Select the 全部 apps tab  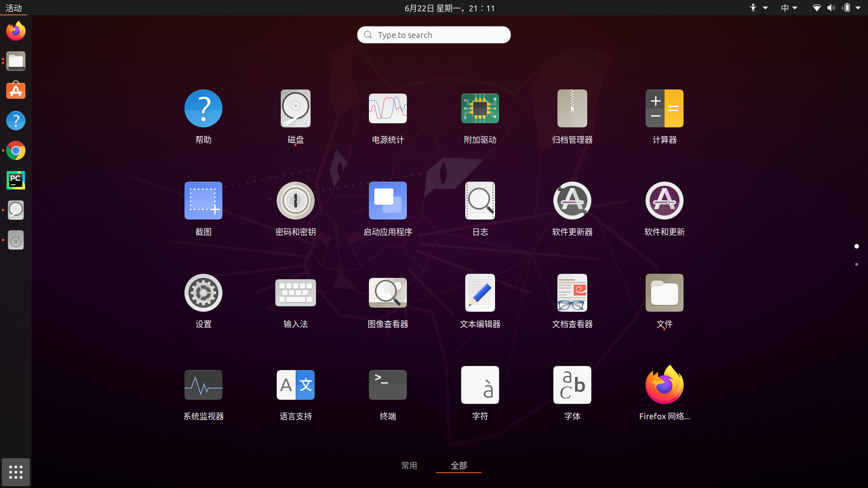[458, 465]
